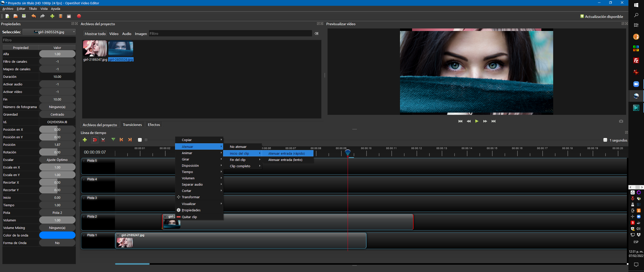Expand the Disposición submenu

[x=199, y=165]
